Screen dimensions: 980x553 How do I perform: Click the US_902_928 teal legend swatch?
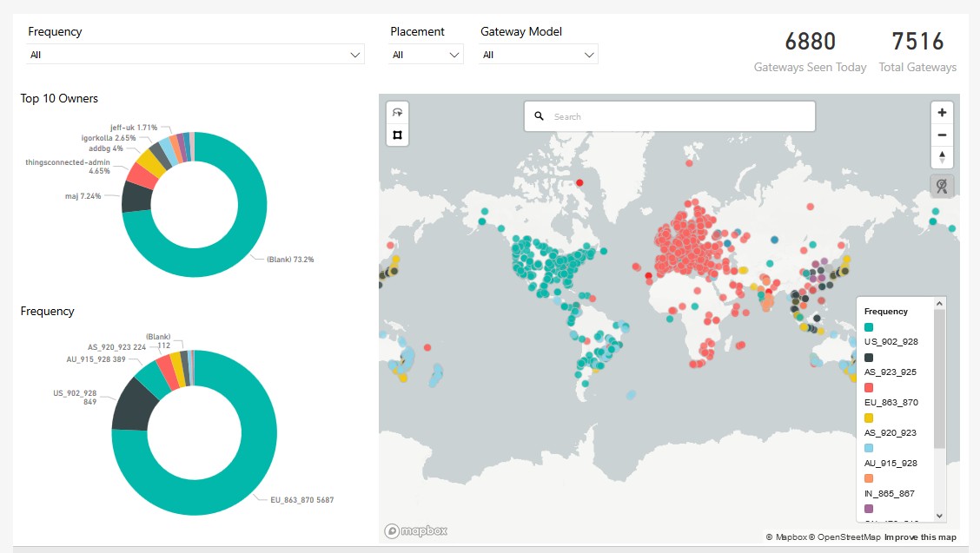[x=869, y=326]
